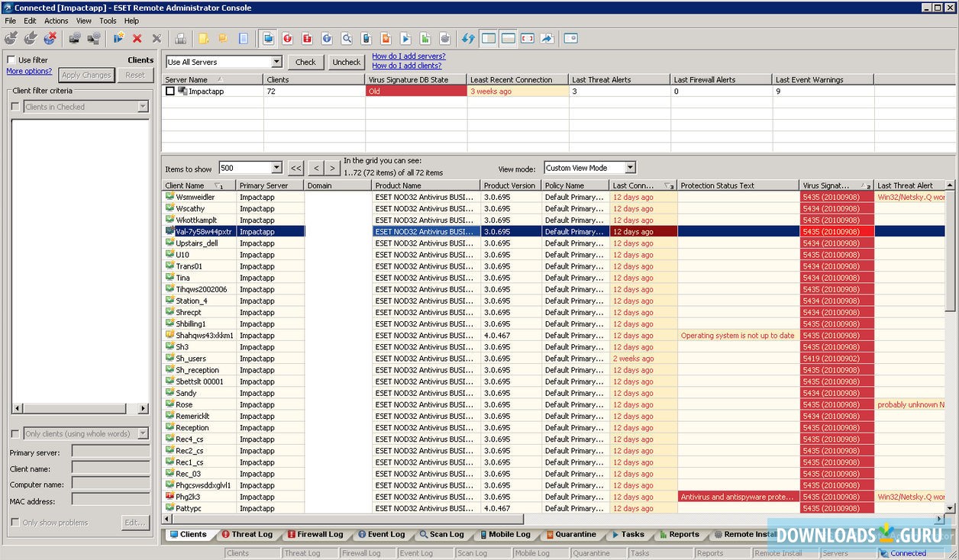Show the Clients pane via toolbar icon
The height and width of the screenshot is (560, 959).
click(268, 38)
